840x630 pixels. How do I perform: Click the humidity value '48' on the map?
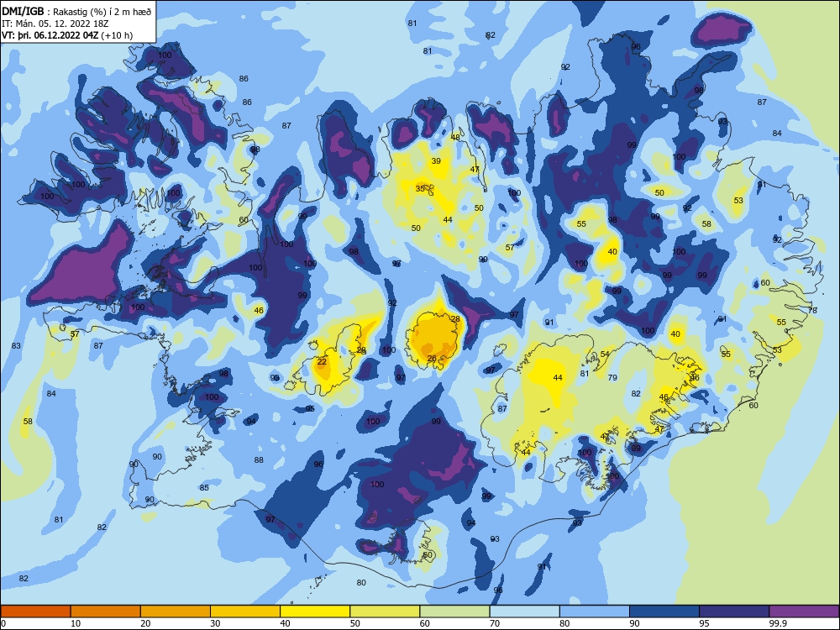click(x=455, y=137)
